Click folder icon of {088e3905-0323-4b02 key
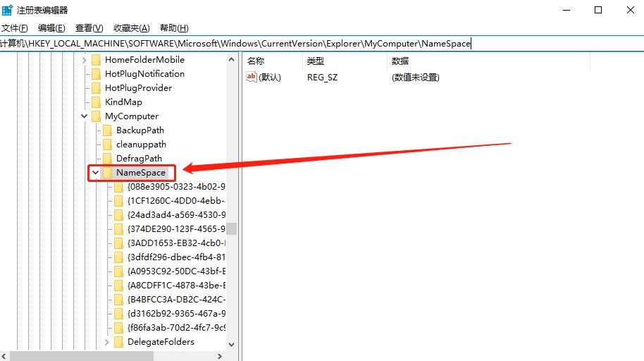The image size is (644, 361). (x=118, y=187)
